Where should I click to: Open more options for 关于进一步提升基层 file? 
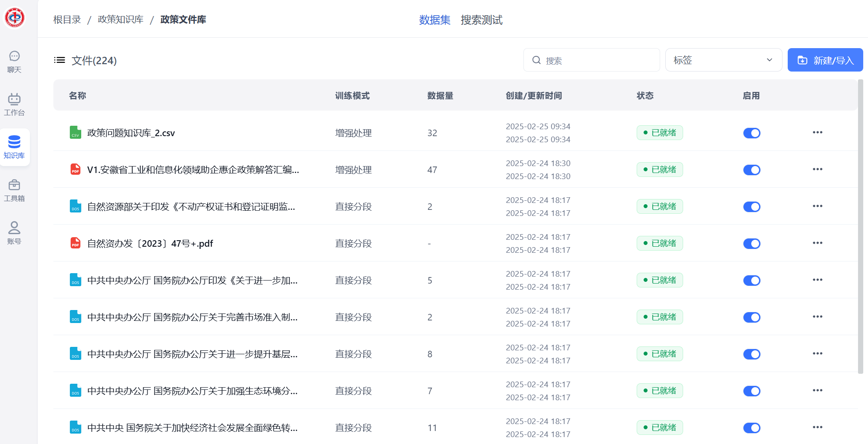(x=818, y=353)
